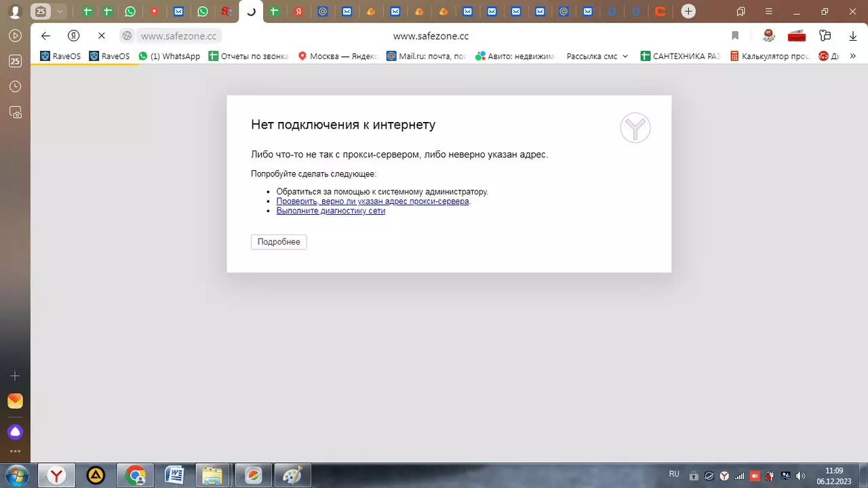Open a new tab with plus button

click(x=688, y=12)
